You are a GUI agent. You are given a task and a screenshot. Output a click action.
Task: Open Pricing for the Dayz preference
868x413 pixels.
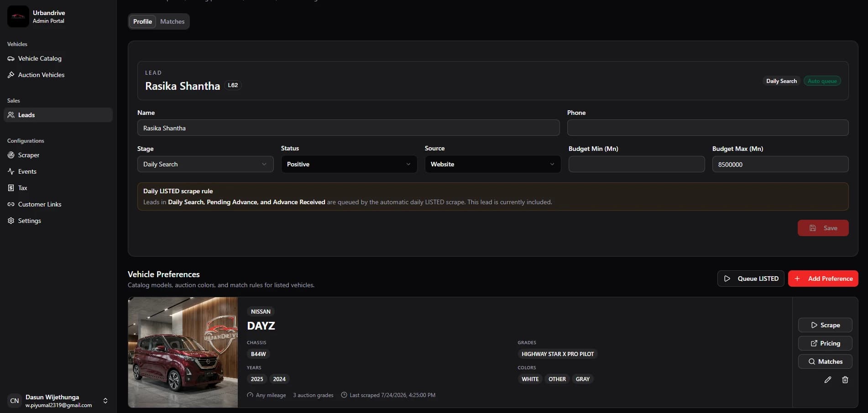(x=825, y=343)
